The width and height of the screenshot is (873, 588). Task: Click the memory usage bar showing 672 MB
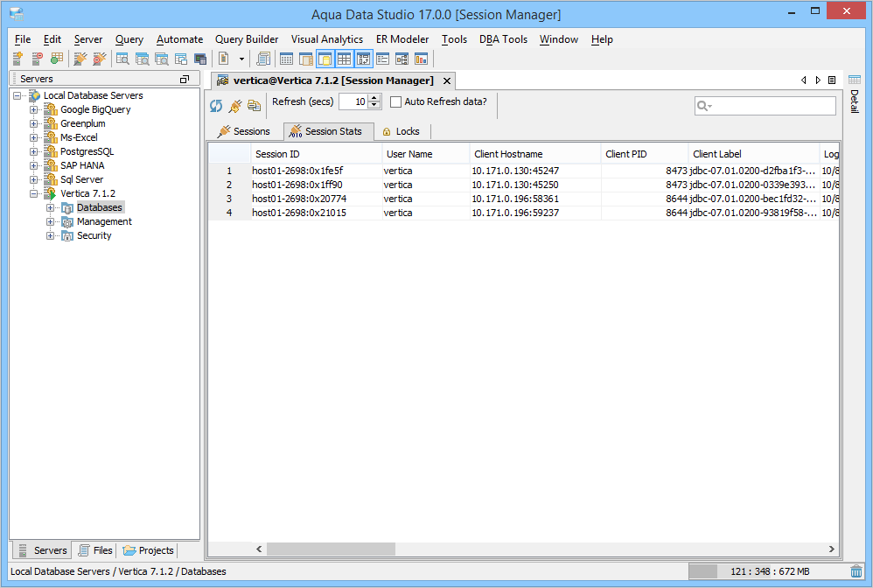(x=768, y=571)
